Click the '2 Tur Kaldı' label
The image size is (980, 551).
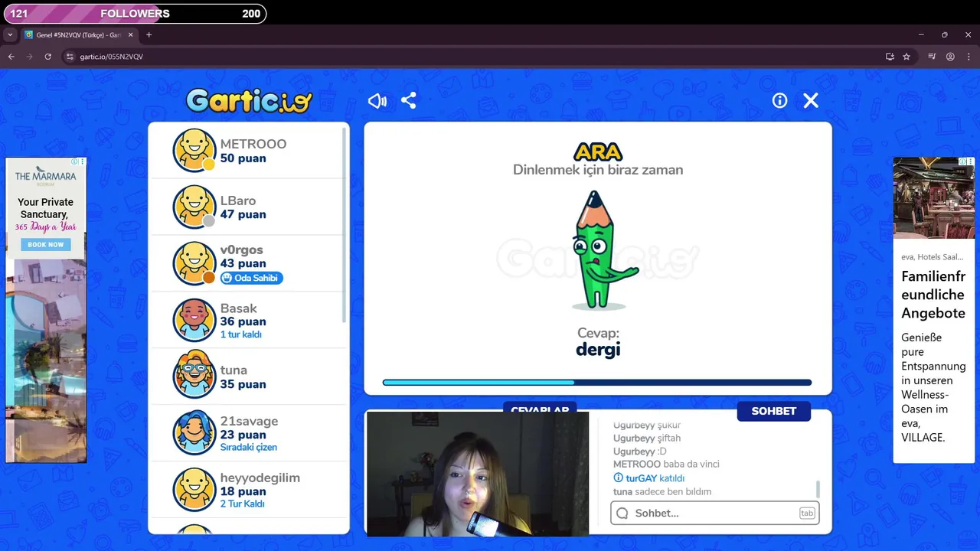pos(243,504)
